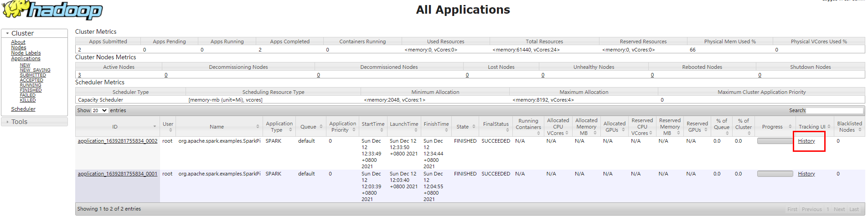The height and width of the screenshot is (222, 868).
Task: Open Shutdown Nodes count link
Action: [760, 75]
